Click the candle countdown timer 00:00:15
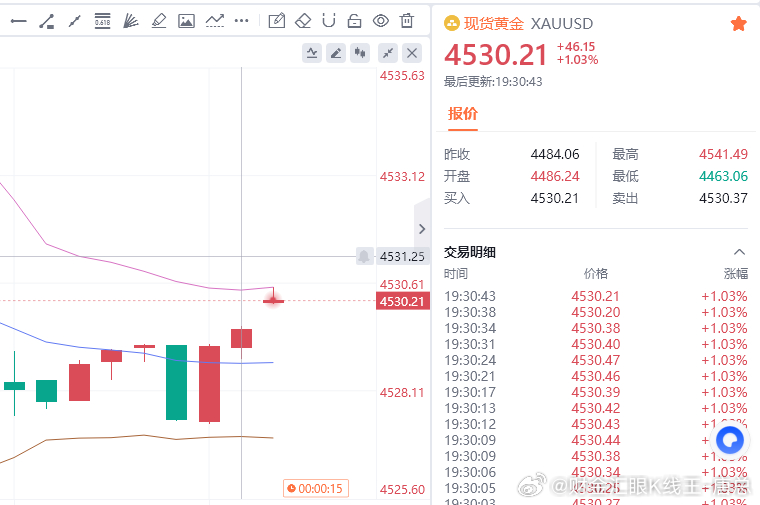Viewport: 760px width, 505px height. pos(316,488)
